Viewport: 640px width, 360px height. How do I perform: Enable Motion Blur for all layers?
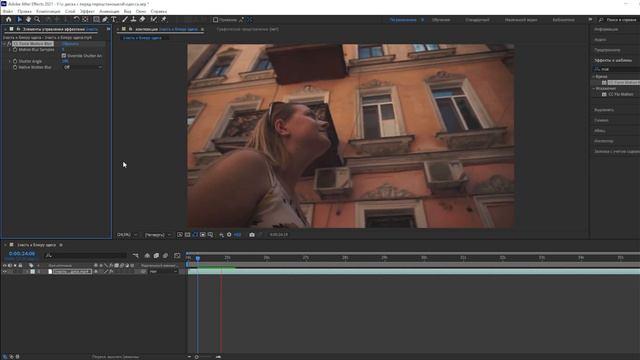[x=165, y=256]
